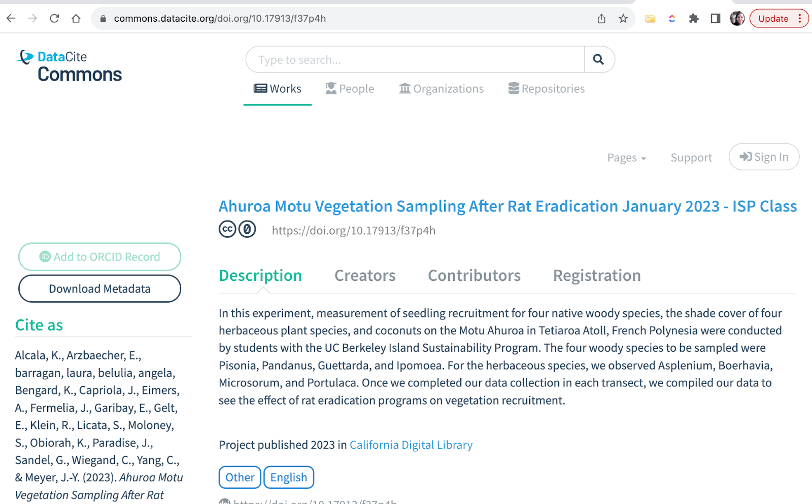Open the Organizations tab
Viewport: 812px width, 504px height.
pos(441,89)
